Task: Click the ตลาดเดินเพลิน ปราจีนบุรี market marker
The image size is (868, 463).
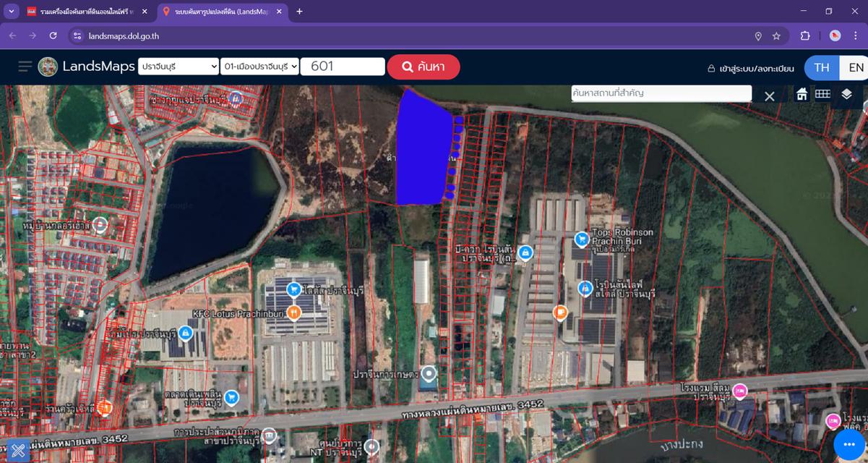Action: pos(231,397)
